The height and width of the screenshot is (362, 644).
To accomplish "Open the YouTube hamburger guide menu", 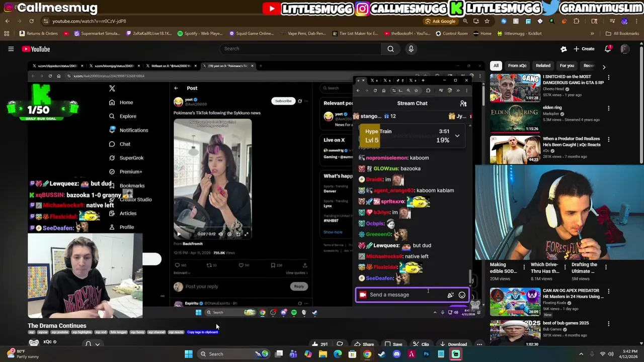I will tap(11, 49).
